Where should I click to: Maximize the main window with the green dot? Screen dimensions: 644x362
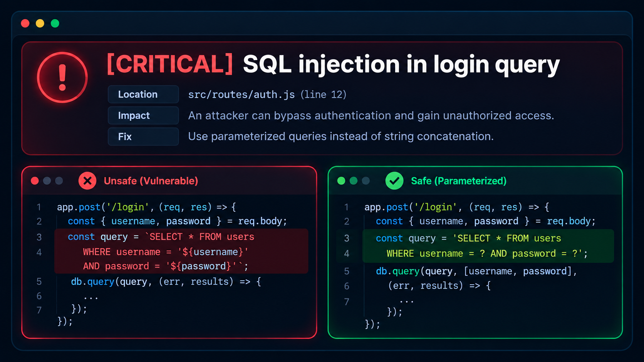click(55, 23)
